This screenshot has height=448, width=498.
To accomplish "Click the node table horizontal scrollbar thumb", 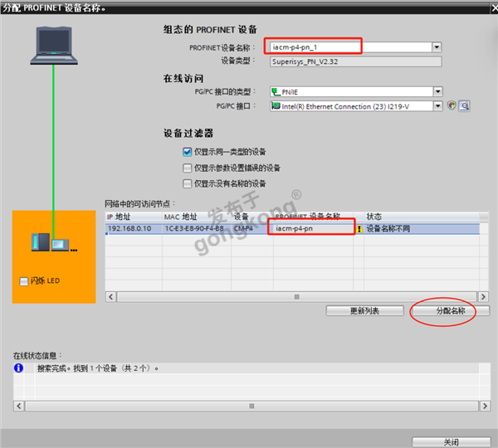I will coord(297,297).
